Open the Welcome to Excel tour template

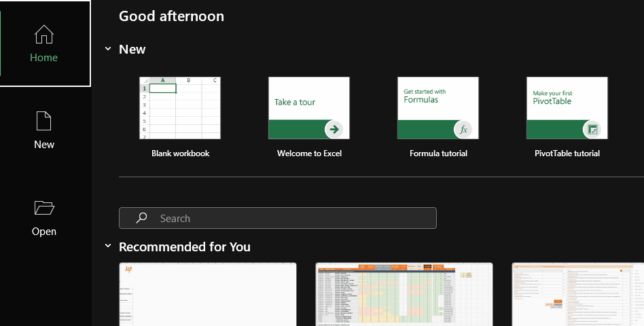[309, 108]
